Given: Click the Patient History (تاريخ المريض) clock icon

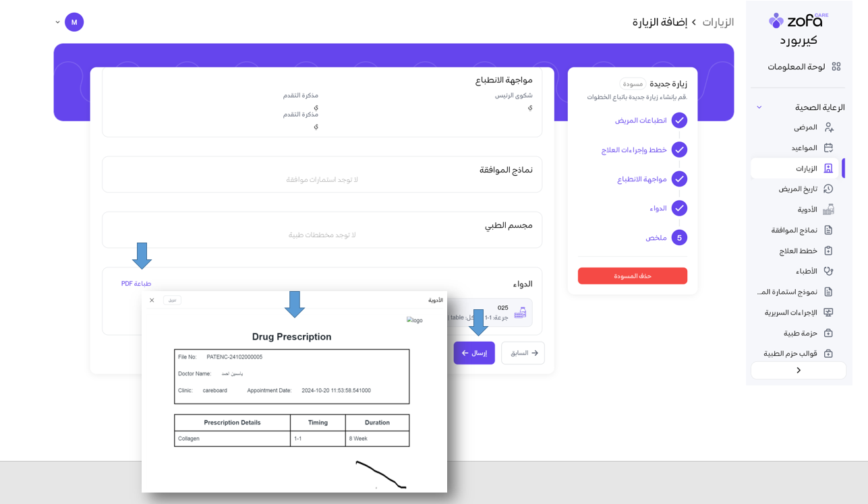Looking at the screenshot, I should click(828, 189).
